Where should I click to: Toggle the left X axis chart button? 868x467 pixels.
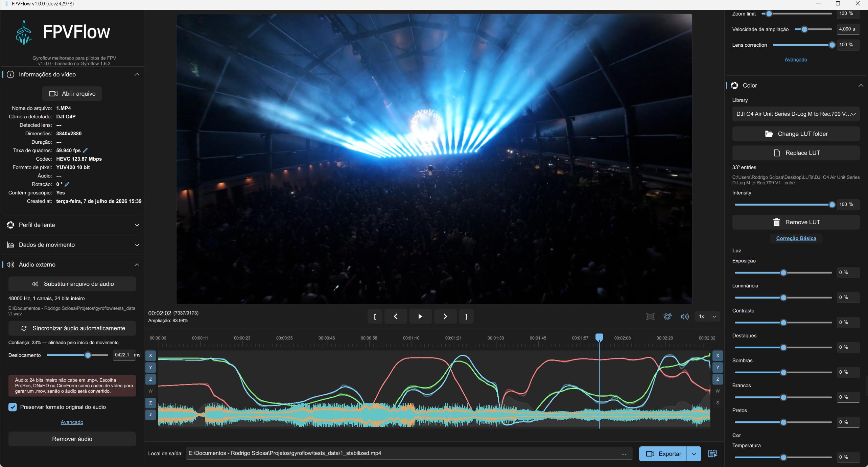pos(150,355)
